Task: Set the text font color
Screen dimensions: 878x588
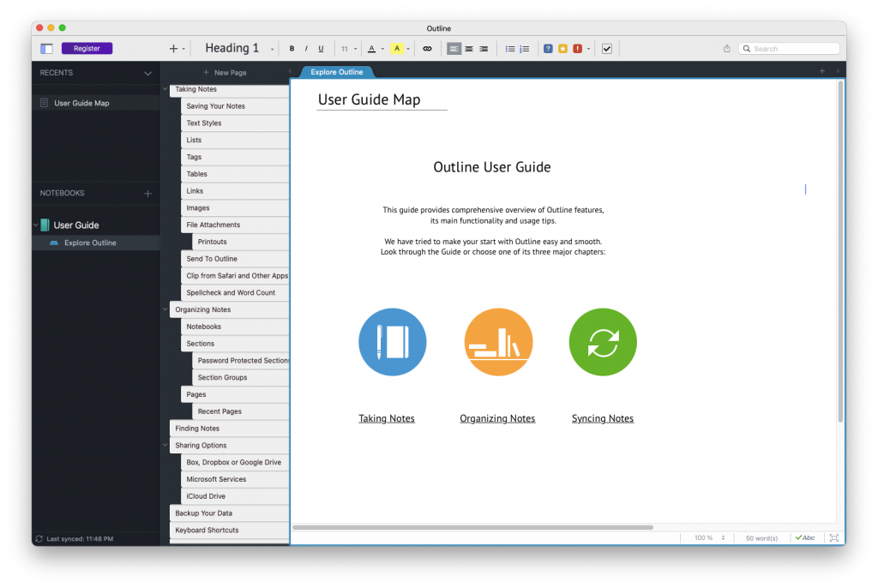Action: tap(371, 49)
